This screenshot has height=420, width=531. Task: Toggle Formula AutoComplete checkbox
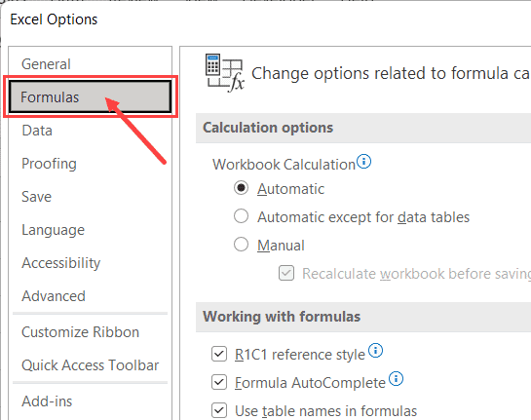click(x=219, y=382)
